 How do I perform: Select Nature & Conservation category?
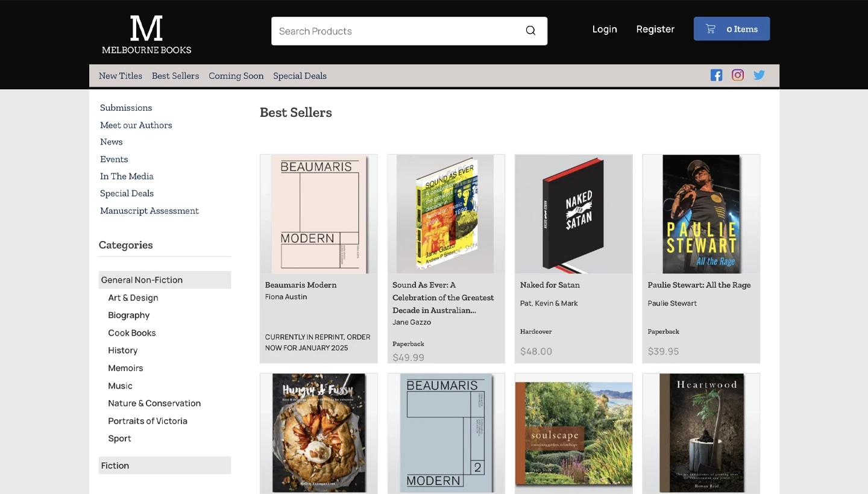coord(154,403)
